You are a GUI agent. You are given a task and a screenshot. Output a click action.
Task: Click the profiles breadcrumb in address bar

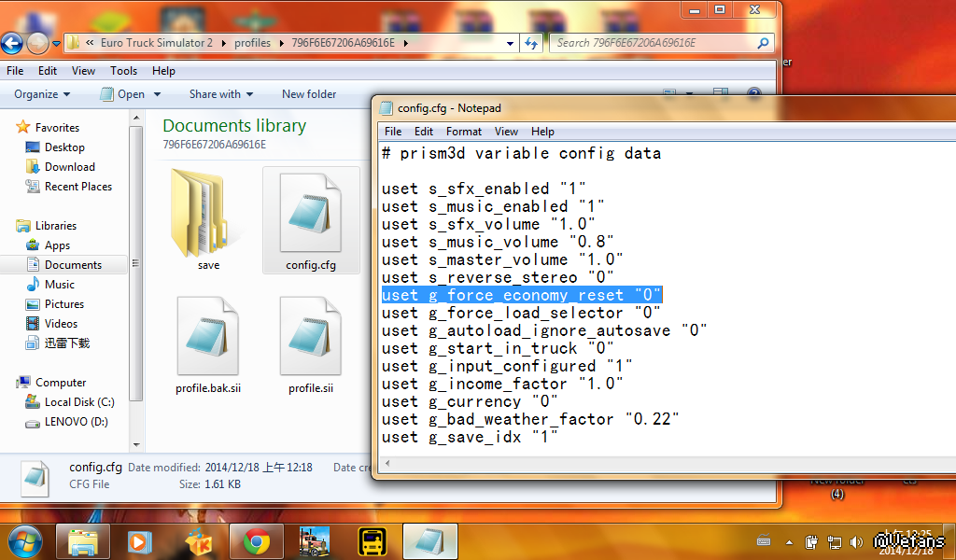pyautogui.click(x=252, y=43)
